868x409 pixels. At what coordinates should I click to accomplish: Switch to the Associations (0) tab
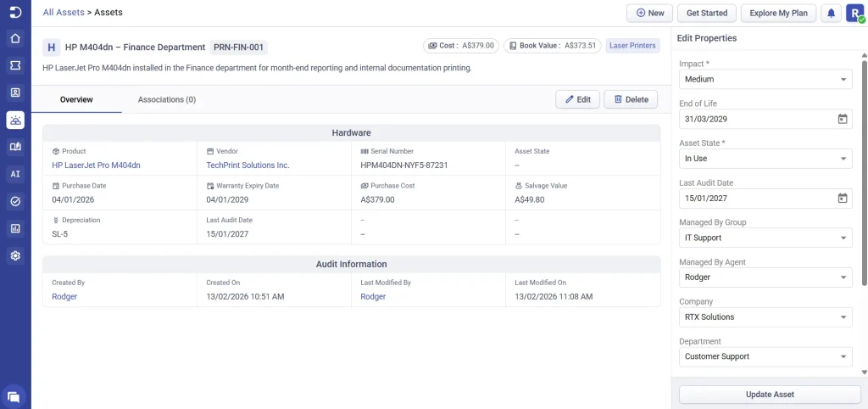point(167,99)
